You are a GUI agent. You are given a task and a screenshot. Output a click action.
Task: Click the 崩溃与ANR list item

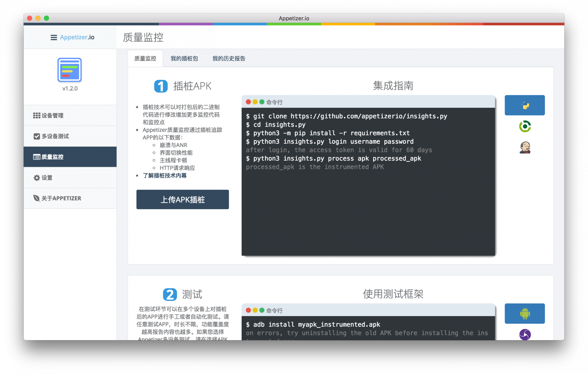(173, 145)
